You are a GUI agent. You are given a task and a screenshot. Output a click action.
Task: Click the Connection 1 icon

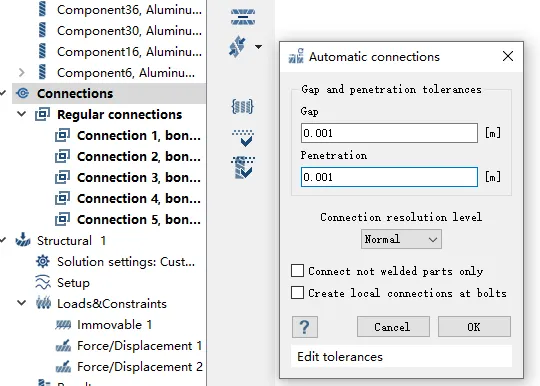tap(63, 135)
